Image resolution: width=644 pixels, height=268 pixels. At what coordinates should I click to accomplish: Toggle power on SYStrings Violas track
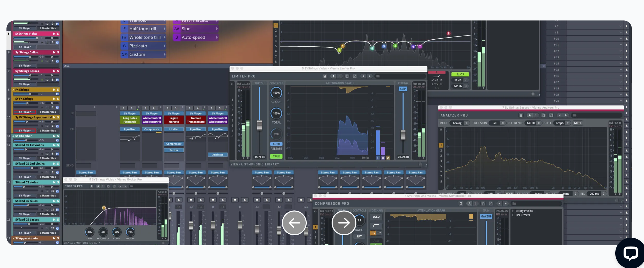[x=57, y=43]
